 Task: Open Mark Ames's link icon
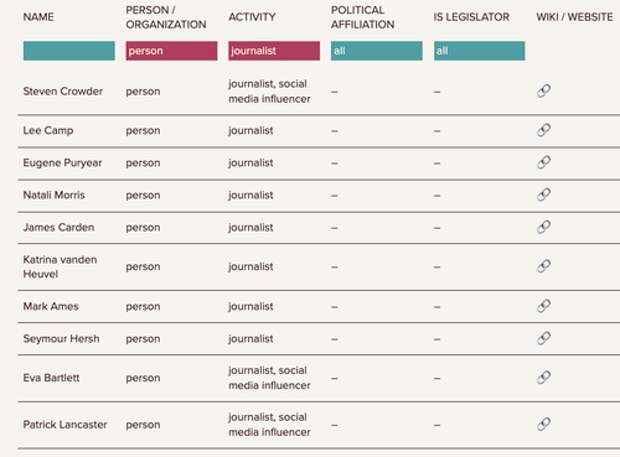coord(544,306)
